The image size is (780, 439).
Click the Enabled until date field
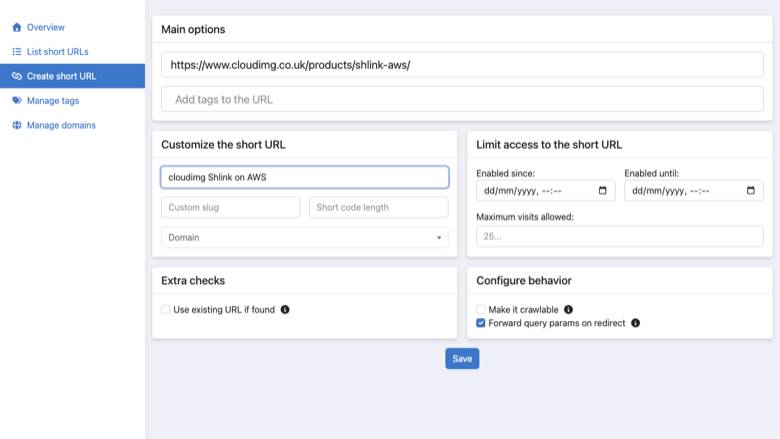tap(694, 191)
